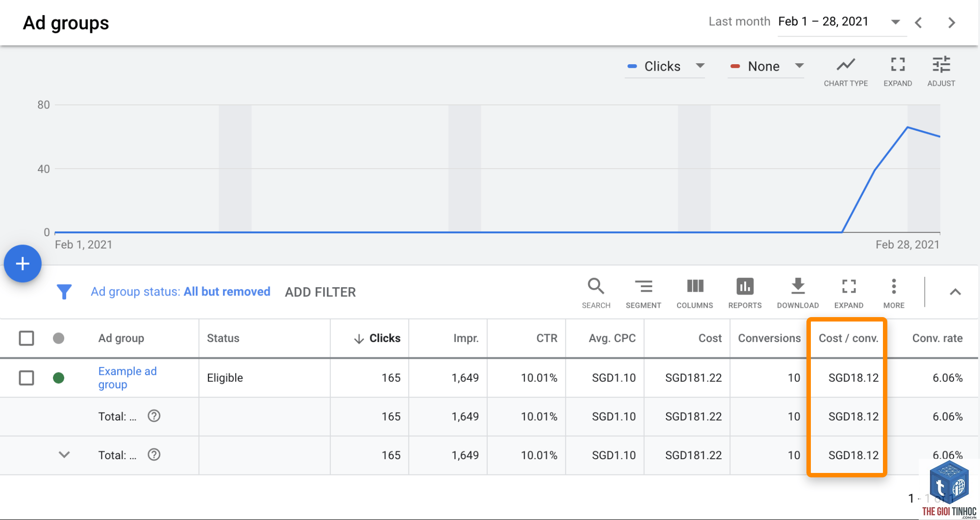Select all ad groups checkbox in header
Screen dimensions: 980x520
pyautogui.click(x=26, y=338)
